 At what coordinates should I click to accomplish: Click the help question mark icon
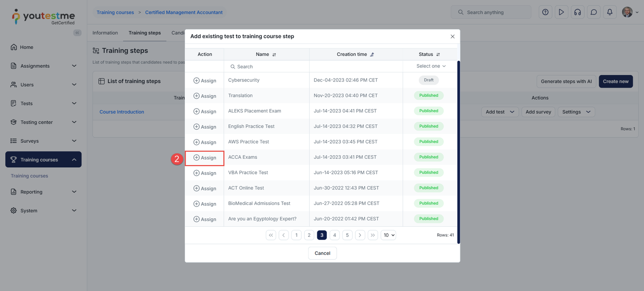click(x=545, y=12)
